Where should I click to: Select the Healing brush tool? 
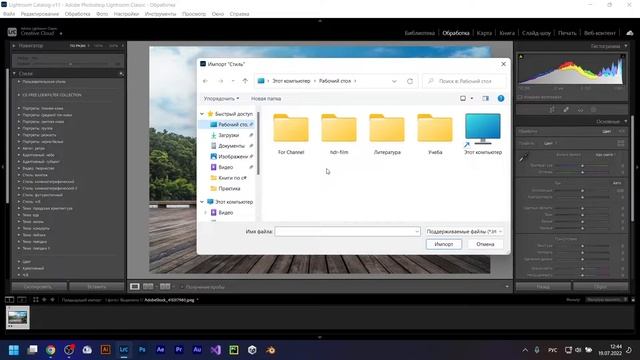(x=566, y=109)
